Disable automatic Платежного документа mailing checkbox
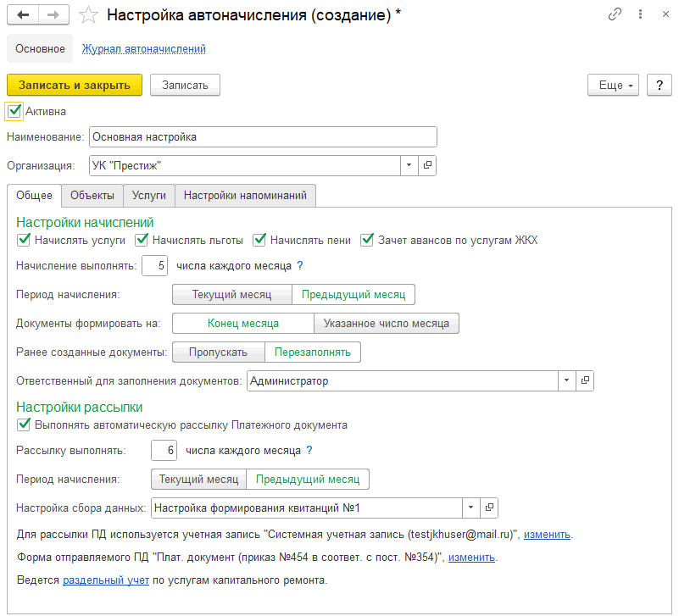 coord(24,425)
